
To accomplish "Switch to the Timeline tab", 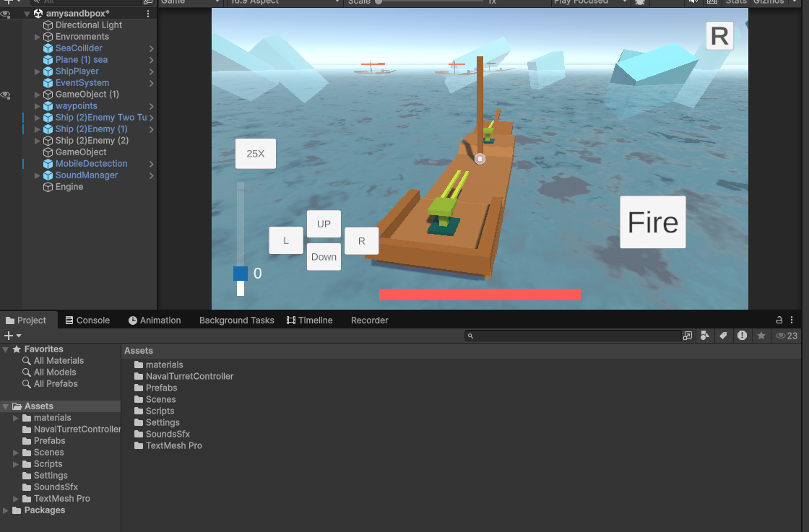I will pos(310,320).
